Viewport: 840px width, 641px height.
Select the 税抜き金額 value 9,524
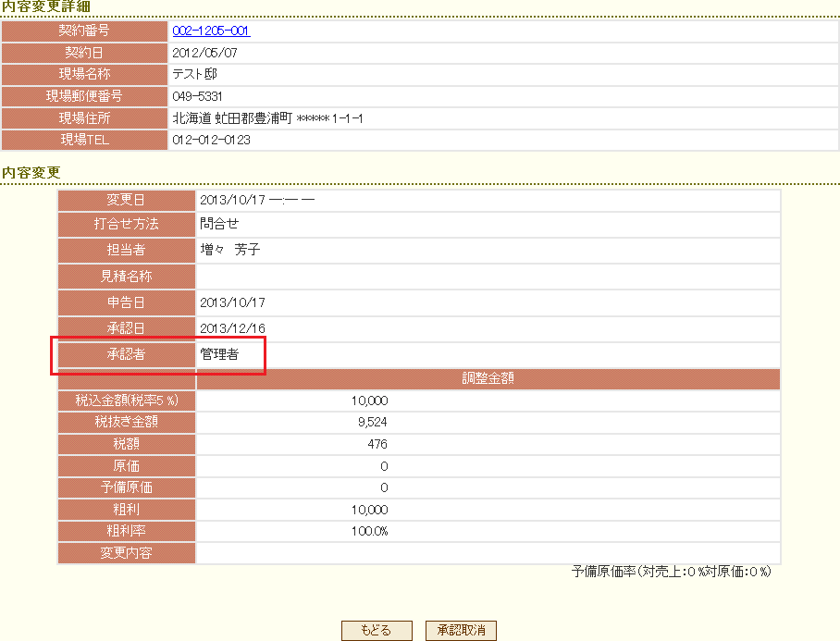[x=370, y=423]
